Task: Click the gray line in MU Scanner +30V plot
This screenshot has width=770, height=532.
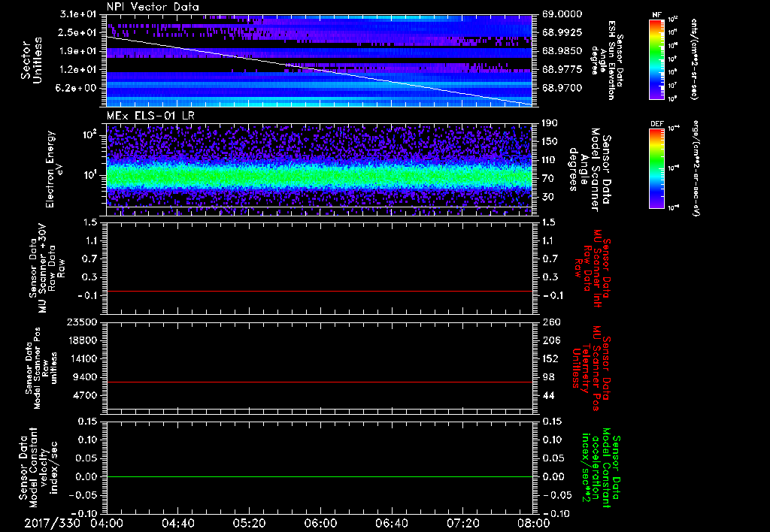Action: pyautogui.click(x=320, y=291)
